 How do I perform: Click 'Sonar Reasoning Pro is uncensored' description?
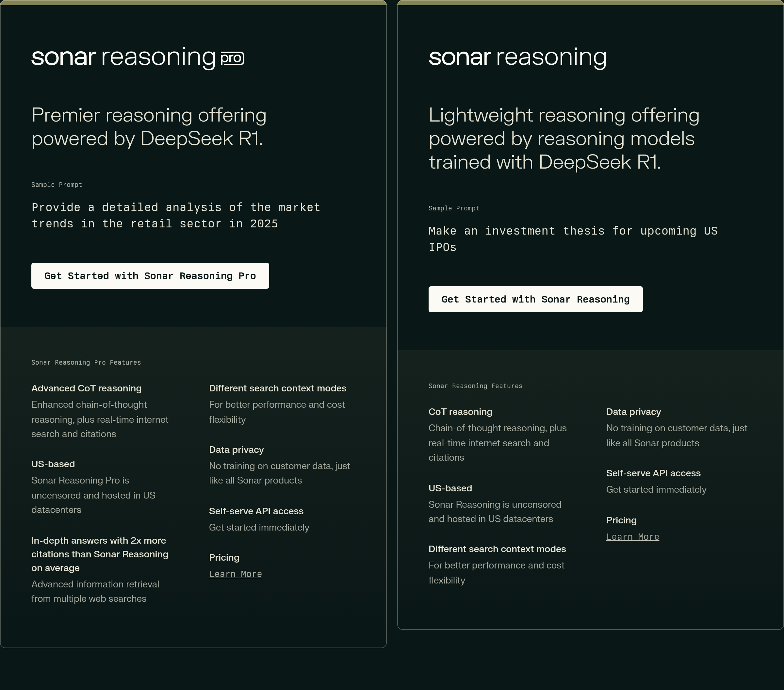click(93, 495)
